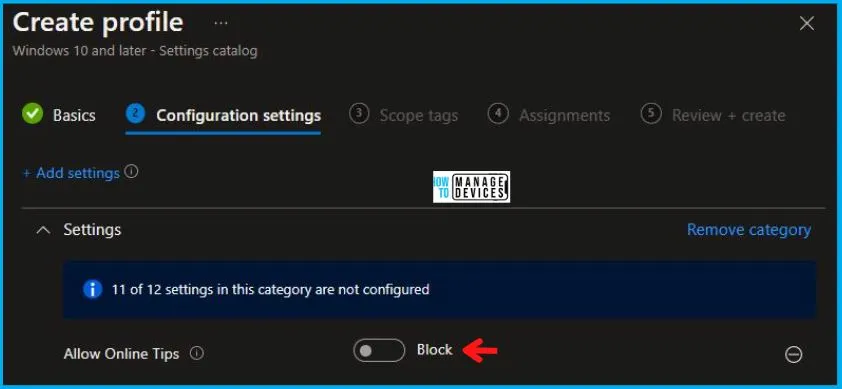842x389 pixels.
Task: Remove Allow Online Tips using the minus icon
Action: (x=793, y=354)
